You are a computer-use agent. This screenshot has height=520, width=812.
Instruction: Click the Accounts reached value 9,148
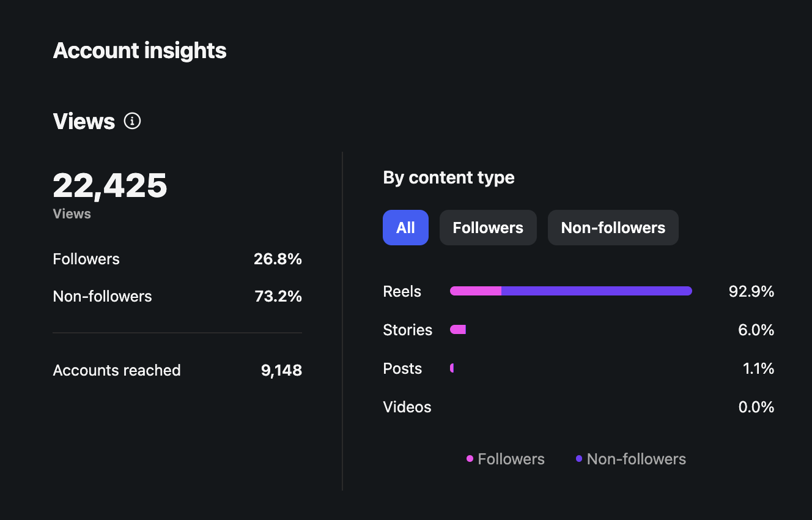(x=281, y=370)
